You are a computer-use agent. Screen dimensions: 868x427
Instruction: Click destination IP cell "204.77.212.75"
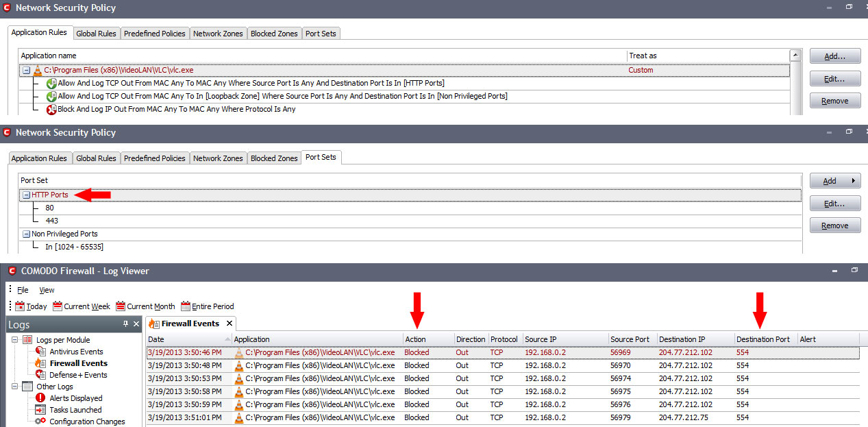[684, 417]
